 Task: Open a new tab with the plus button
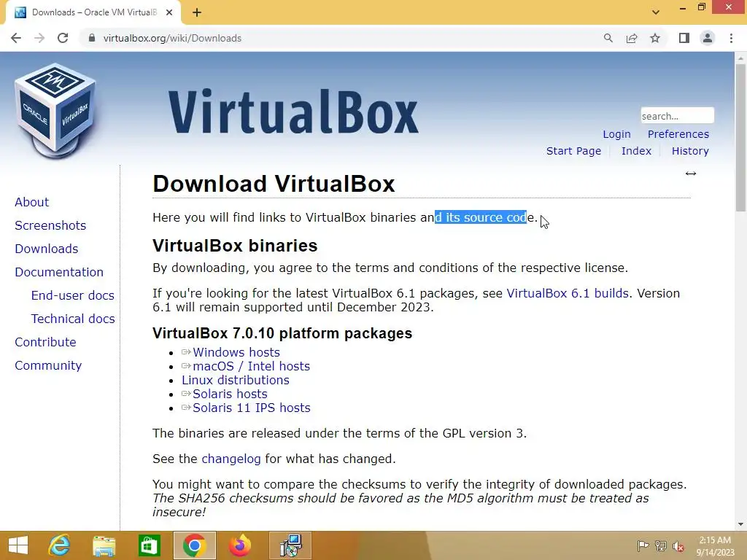[197, 12]
